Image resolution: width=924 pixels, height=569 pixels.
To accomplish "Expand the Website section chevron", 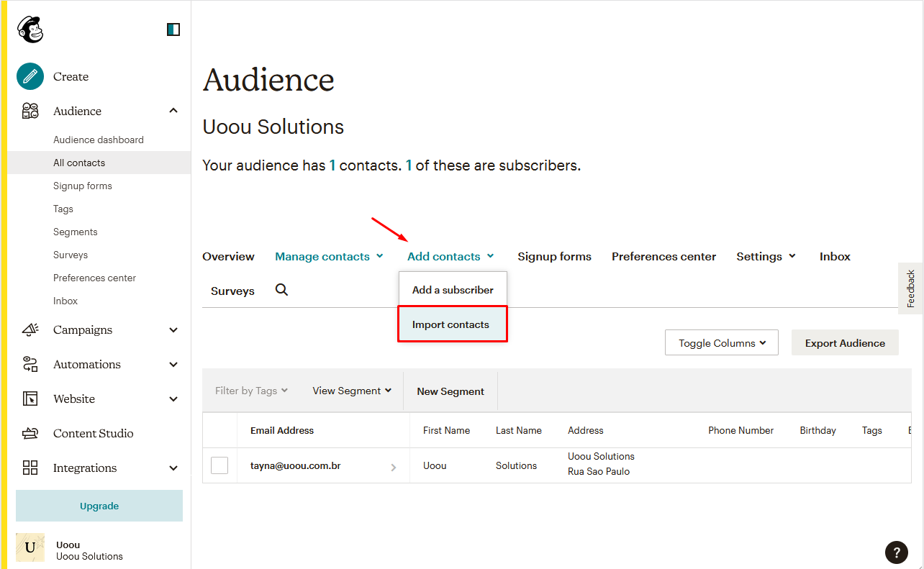I will (x=173, y=399).
